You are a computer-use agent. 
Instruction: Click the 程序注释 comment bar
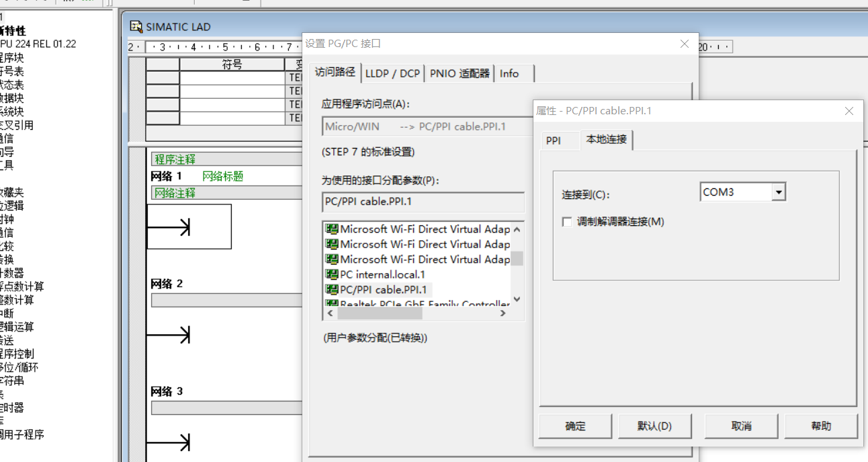click(x=227, y=159)
